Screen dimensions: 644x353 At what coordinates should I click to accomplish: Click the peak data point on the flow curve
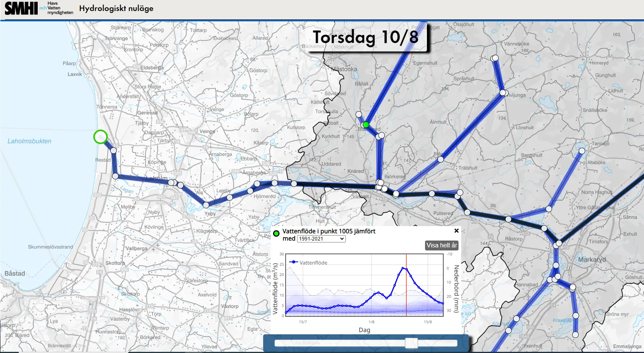pyautogui.click(x=403, y=268)
